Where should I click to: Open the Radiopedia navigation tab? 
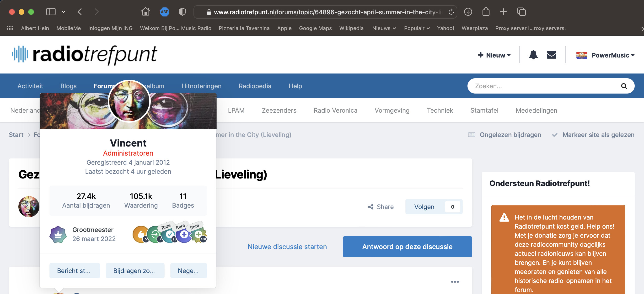pyautogui.click(x=255, y=86)
